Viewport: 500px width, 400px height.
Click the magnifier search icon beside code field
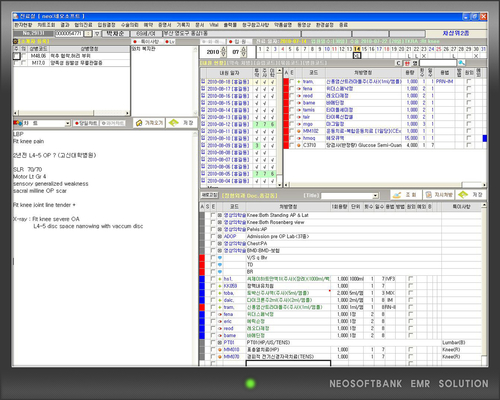pyautogui.click(x=462, y=63)
